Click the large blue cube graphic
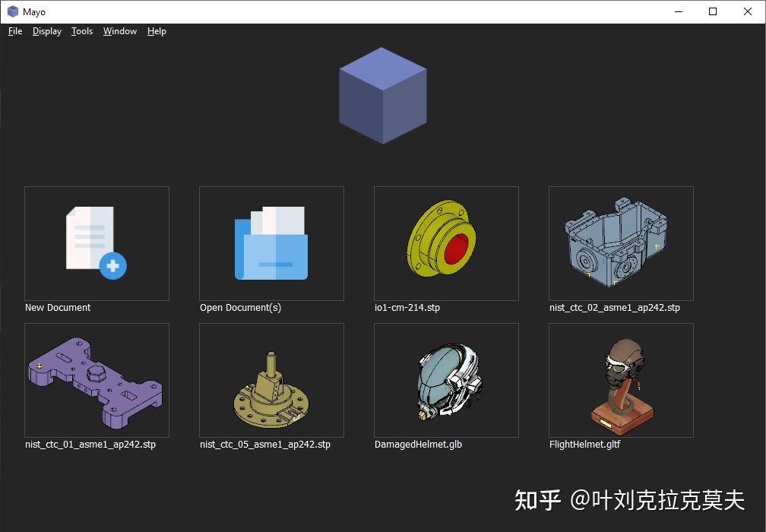Image resolution: width=766 pixels, height=532 pixels. point(383,95)
